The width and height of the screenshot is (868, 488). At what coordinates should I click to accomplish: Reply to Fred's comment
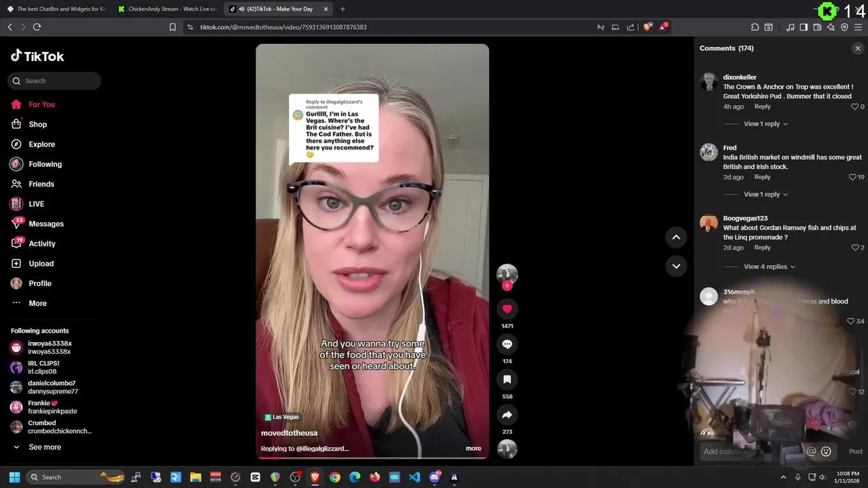pos(762,177)
